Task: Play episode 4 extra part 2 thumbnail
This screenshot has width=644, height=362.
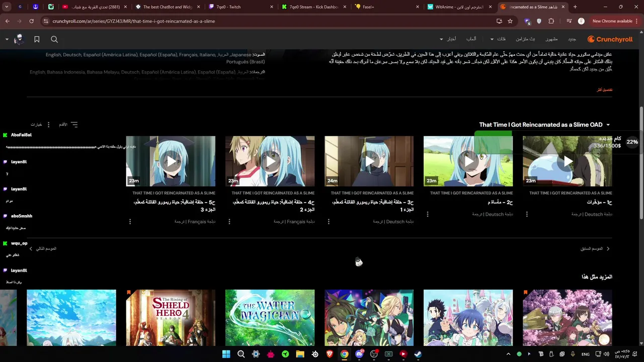Action: [270, 161]
